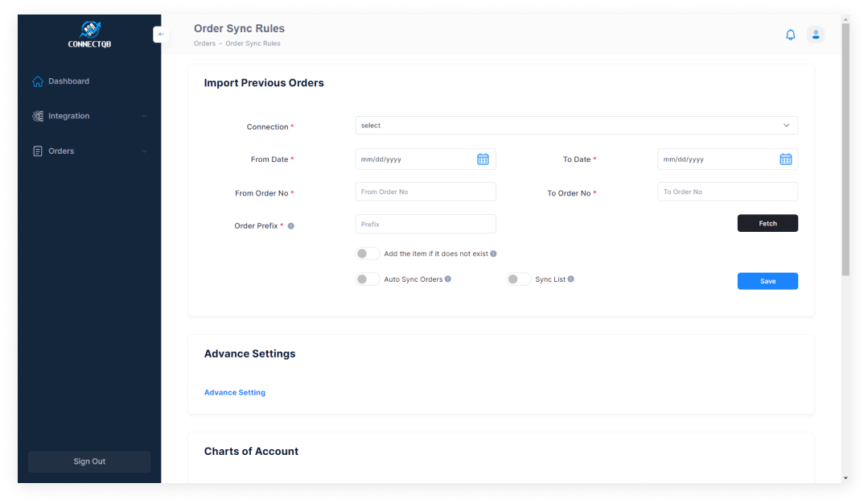Open the To Date calendar picker
Viewport: 868px width, 504px height.
[785, 159]
